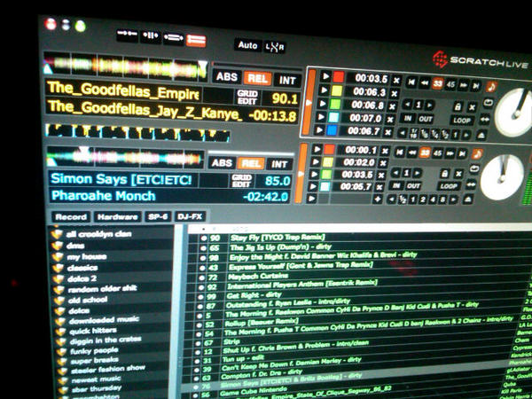The image size is (532, 399).
Task: Eject the track from the top deck
Action: (481, 136)
